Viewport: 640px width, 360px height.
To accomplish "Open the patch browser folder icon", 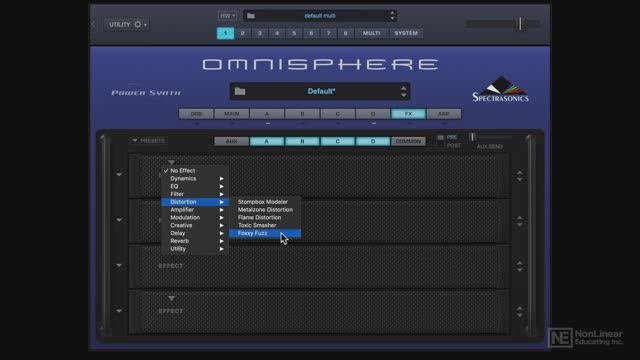I will pos(240,91).
